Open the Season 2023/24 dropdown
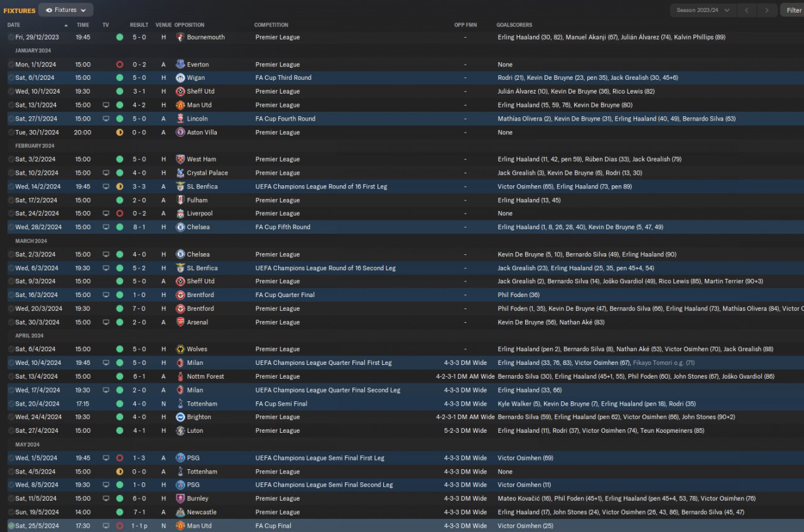This screenshot has height=532, width=804. 703,10
